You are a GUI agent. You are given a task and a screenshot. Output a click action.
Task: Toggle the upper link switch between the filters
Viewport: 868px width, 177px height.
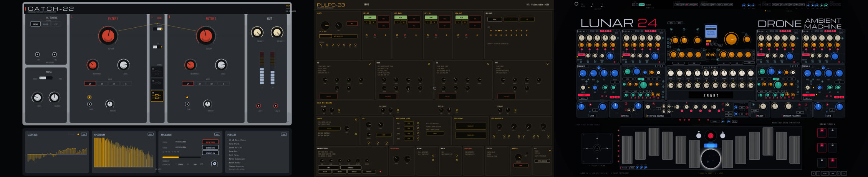[157, 29]
